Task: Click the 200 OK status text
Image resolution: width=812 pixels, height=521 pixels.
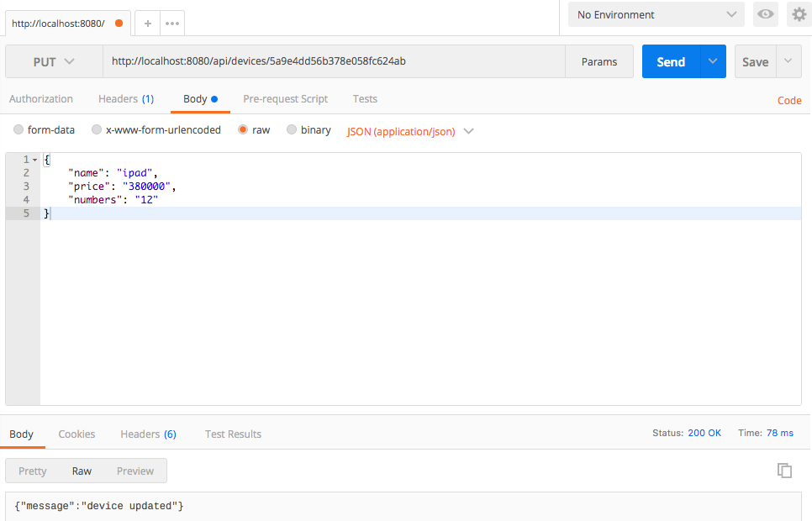Action: (x=704, y=433)
